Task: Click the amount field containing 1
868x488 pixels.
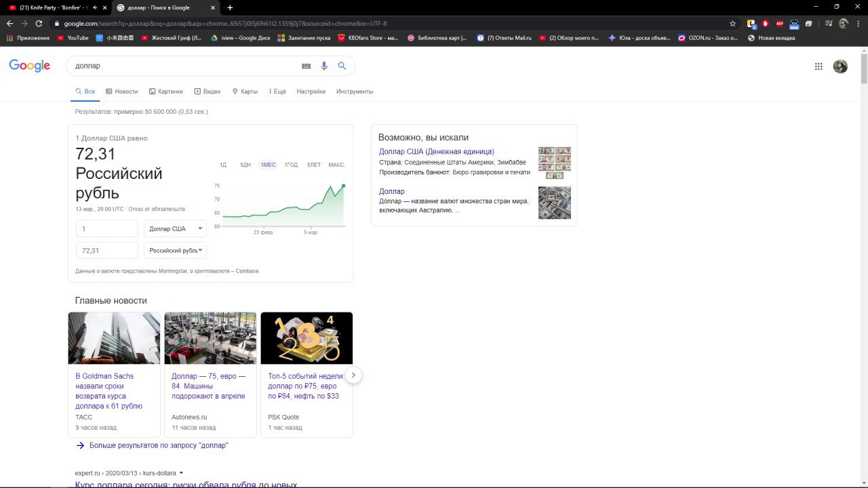Action: pos(107,228)
